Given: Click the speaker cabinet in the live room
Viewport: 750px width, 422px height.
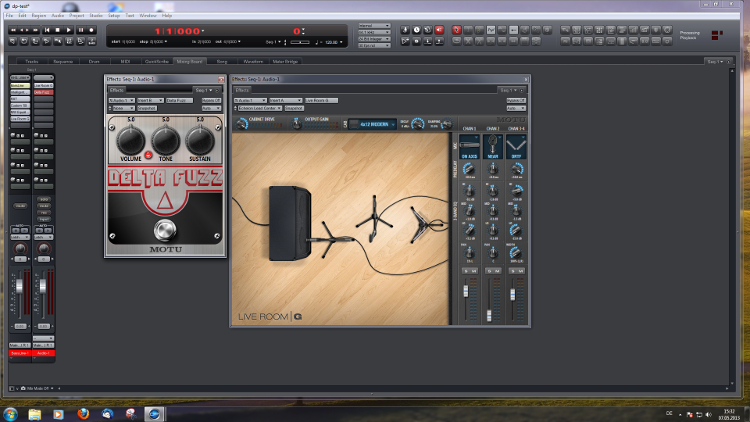Looking at the screenshot, I should (290, 223).
